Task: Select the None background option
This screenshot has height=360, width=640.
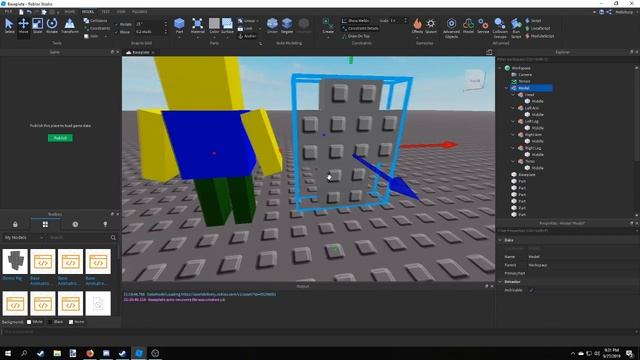Action: tap(77, 322)
